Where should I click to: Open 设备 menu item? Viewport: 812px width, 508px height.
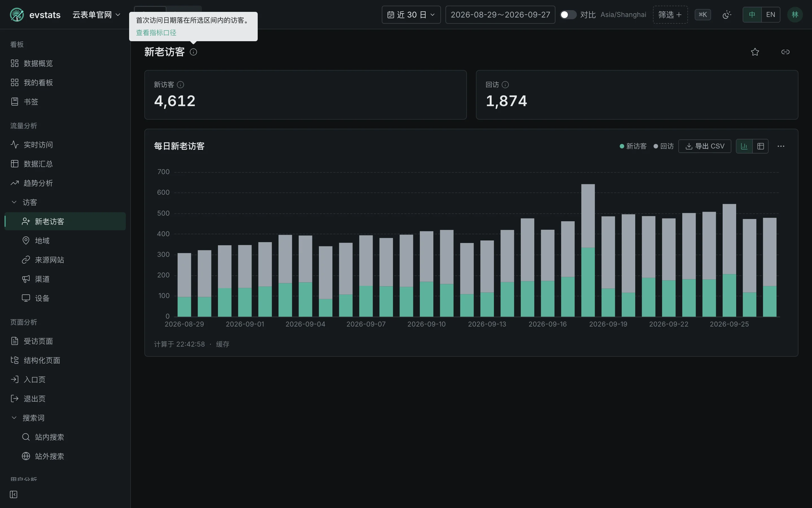pos(65,298)
